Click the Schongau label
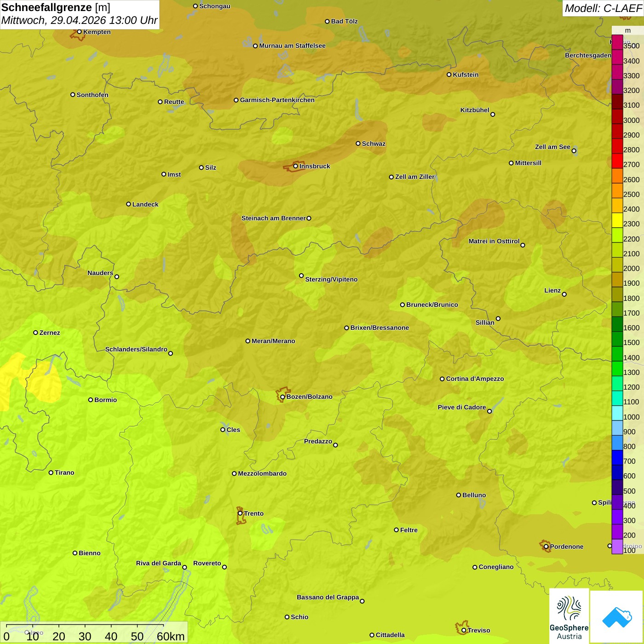The width and height of the screenshot is (644, 644). coord(215,6)
